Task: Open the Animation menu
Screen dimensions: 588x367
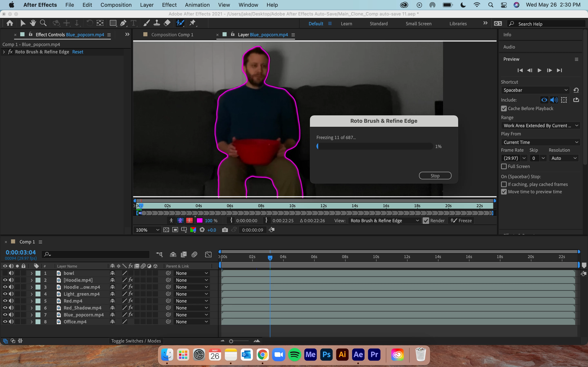Action: [197, 5]
